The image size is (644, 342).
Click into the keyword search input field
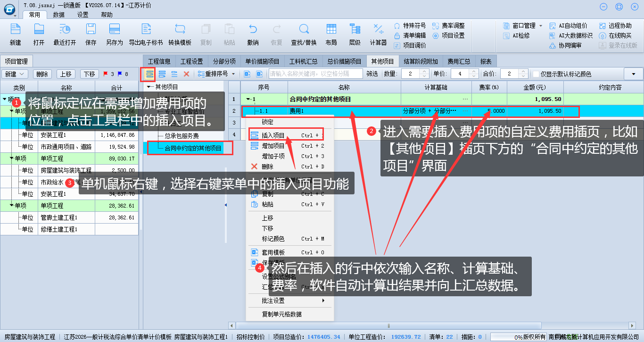coord(316,74)
